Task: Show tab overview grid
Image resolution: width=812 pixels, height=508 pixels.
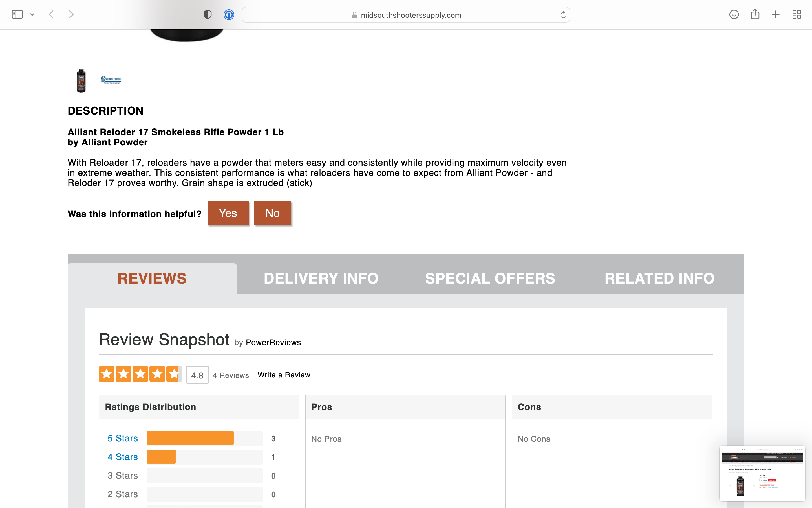Action: (796, 14)
